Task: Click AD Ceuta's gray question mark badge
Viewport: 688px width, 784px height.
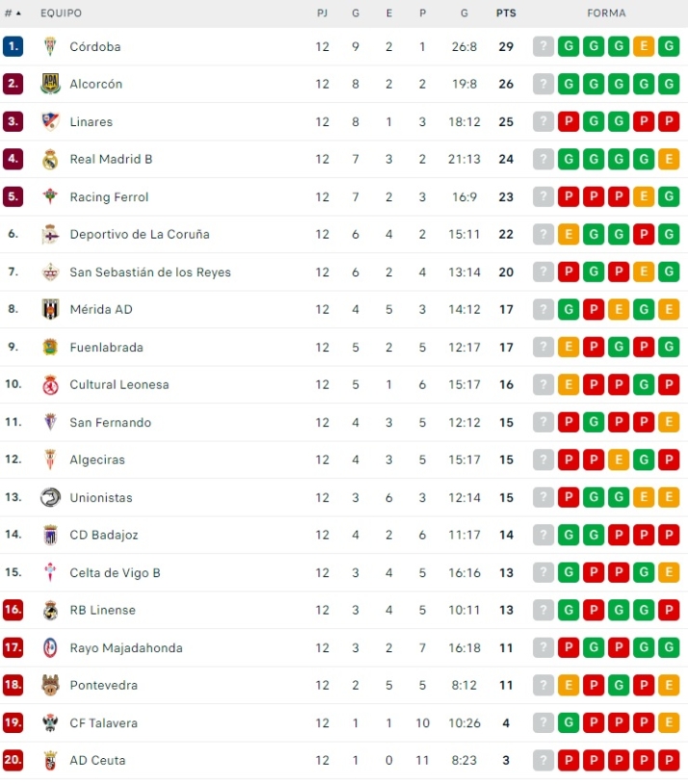Action: click(543, 760)
